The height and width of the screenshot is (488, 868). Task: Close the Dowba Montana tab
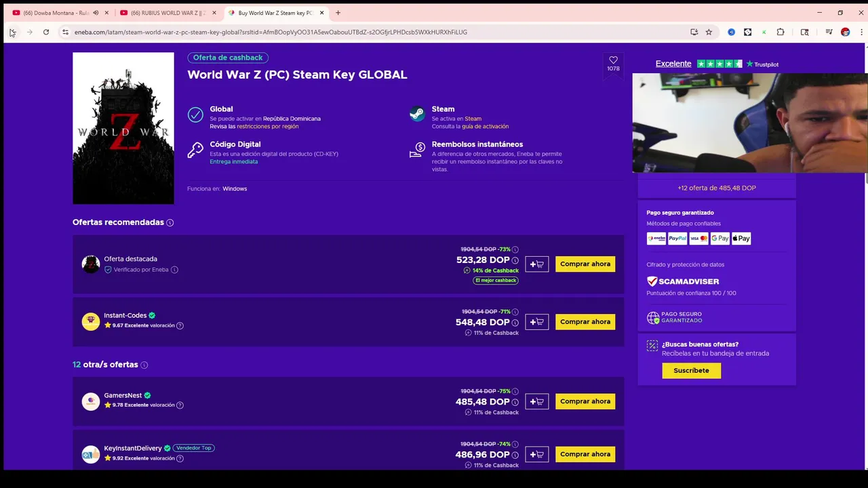point(106,13)
